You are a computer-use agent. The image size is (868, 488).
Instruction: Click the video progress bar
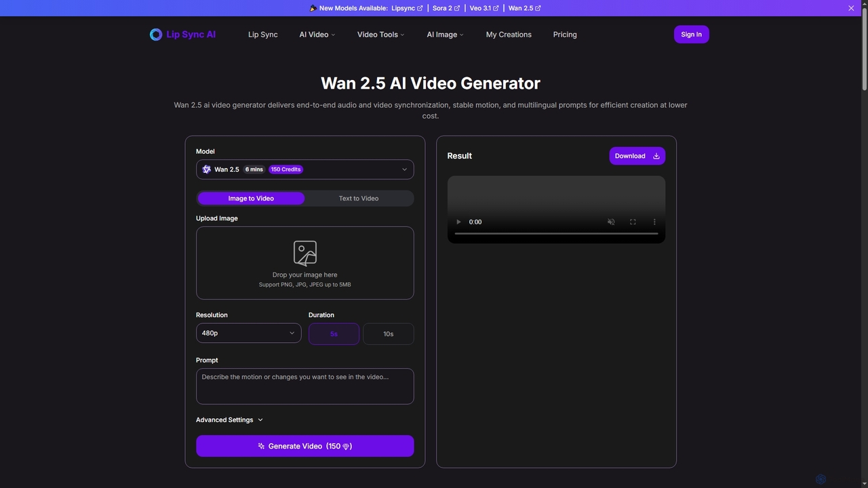point(556,233)
